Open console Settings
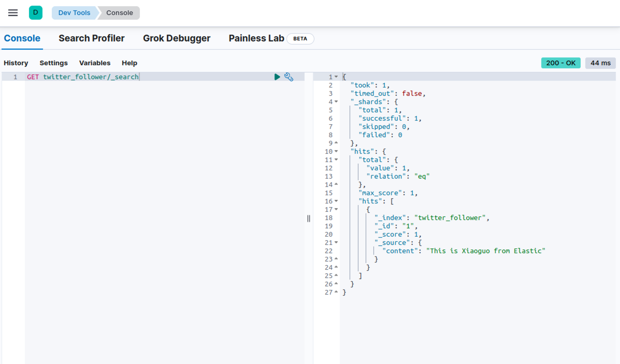Viewport: 620px width, 364px height. (x=53, y=63)
